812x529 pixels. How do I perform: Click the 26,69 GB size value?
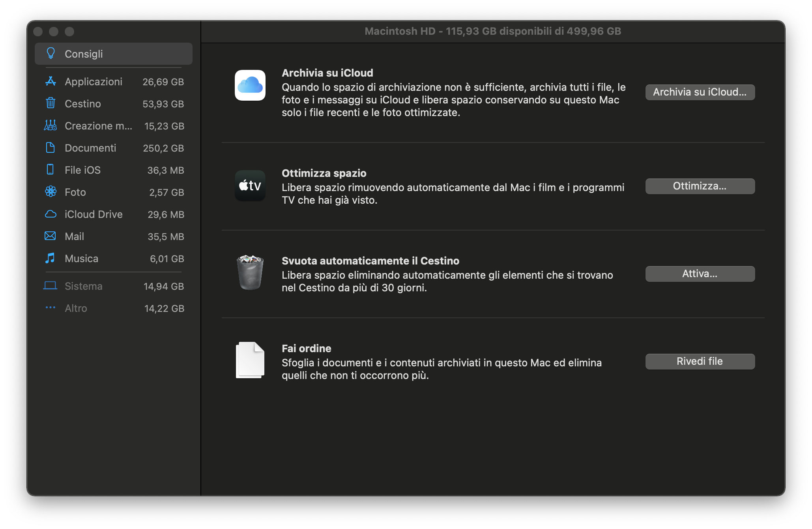(x=163, y=82)
